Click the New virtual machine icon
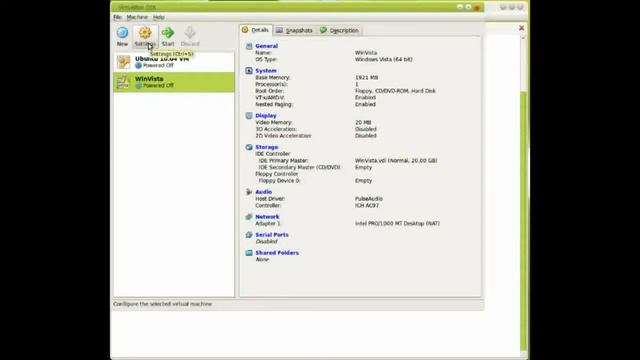This screenshot has width=640, height=360. click(122, 33)
